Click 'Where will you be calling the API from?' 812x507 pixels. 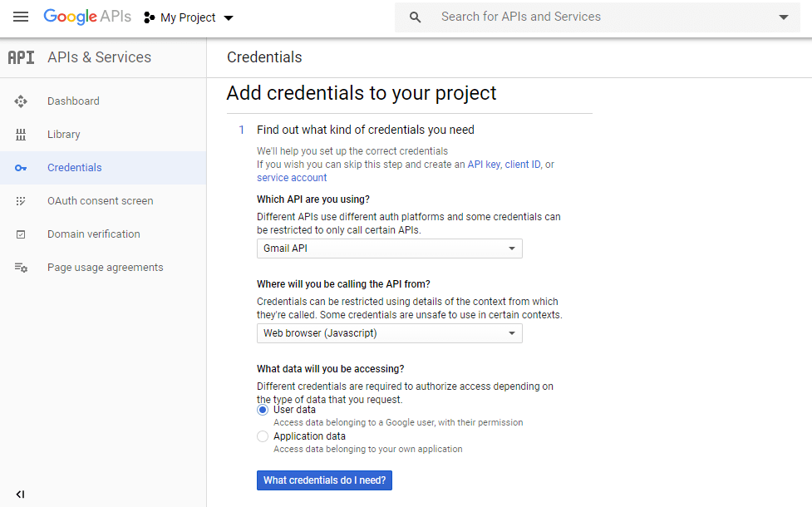coord(343,283)
